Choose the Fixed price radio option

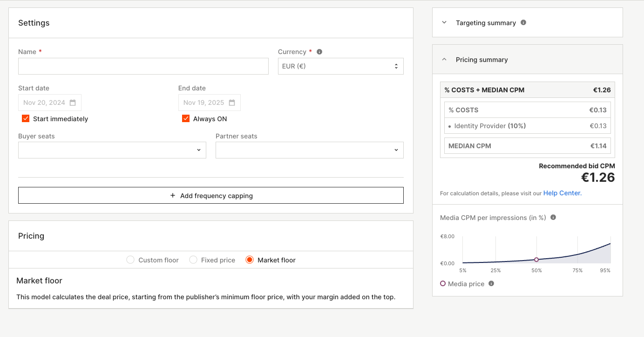point(193,260)
